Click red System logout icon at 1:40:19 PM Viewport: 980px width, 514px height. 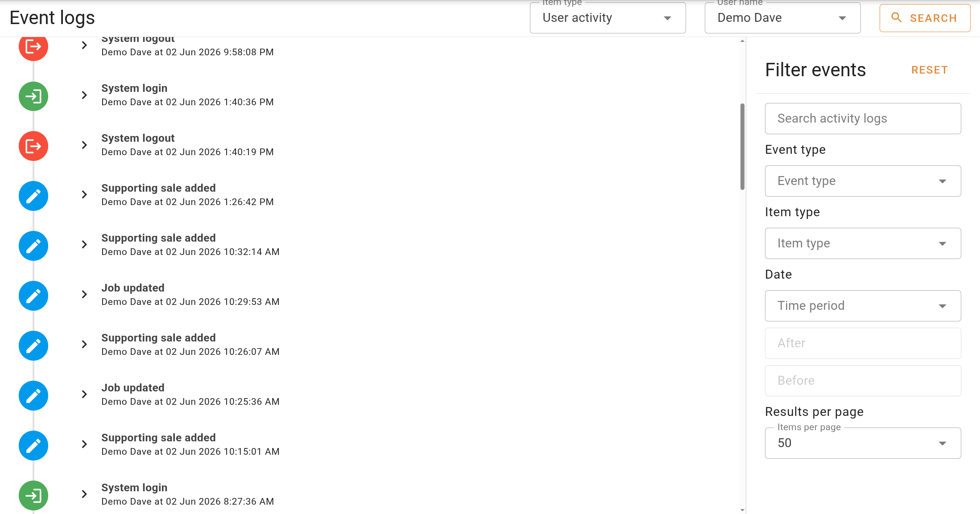click(33, 146)
